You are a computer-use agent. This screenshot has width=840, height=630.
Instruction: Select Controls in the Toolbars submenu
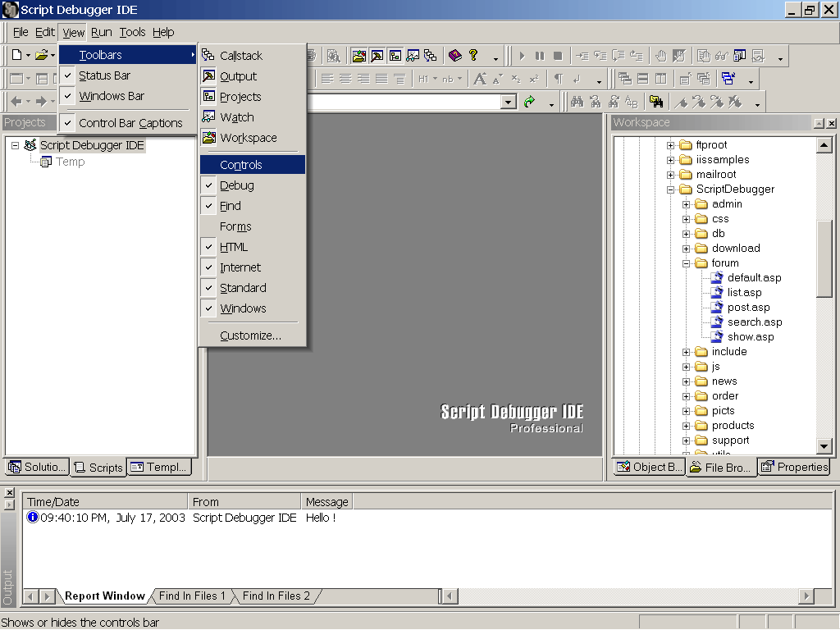(x=253, y=165)
